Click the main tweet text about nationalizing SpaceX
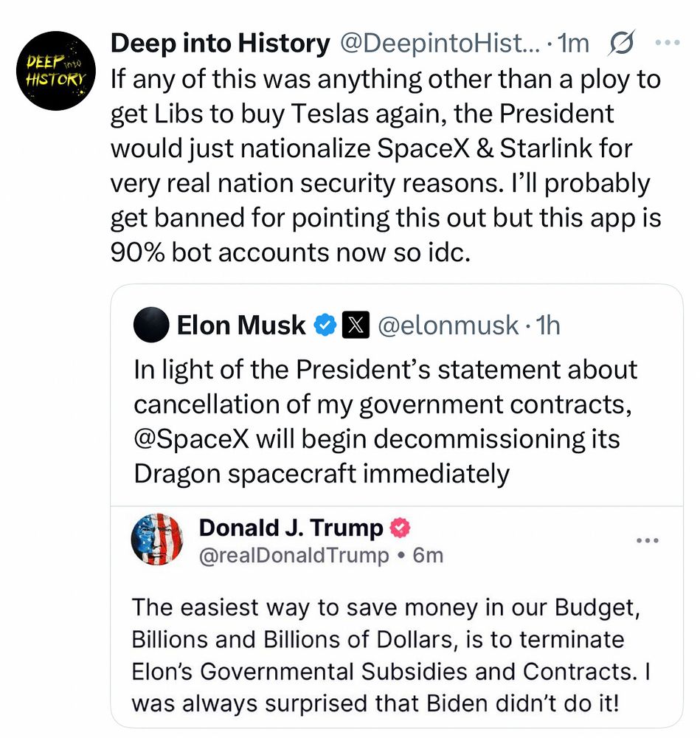 point(384,166)
